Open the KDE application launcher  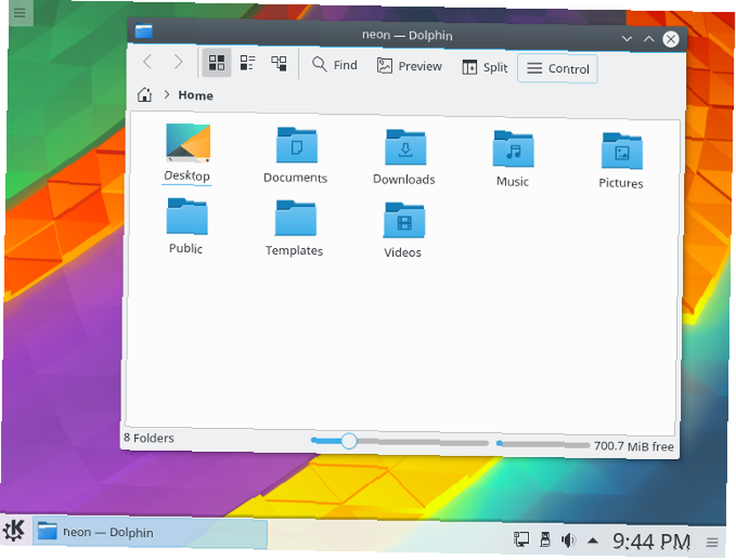coord(14,531)
